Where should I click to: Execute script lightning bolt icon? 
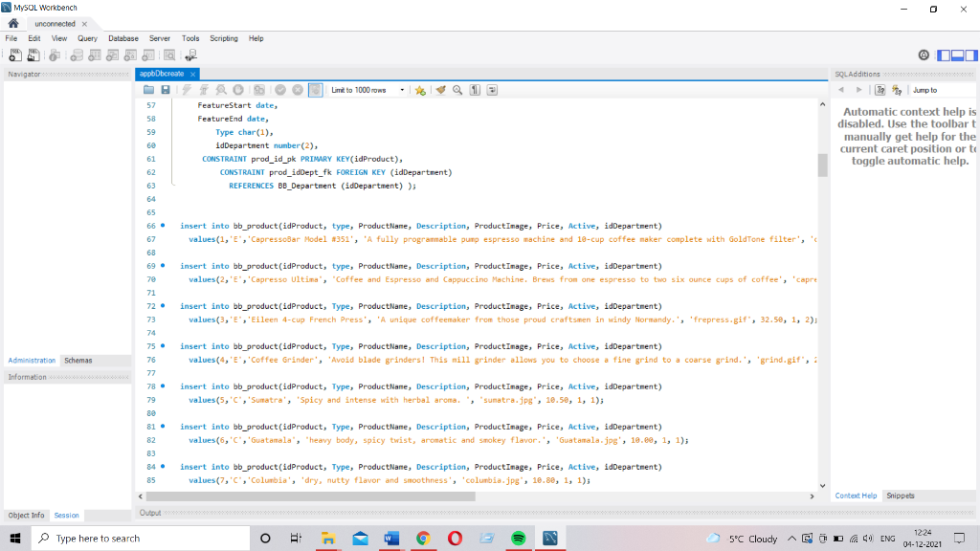click(x=187, y=90)
